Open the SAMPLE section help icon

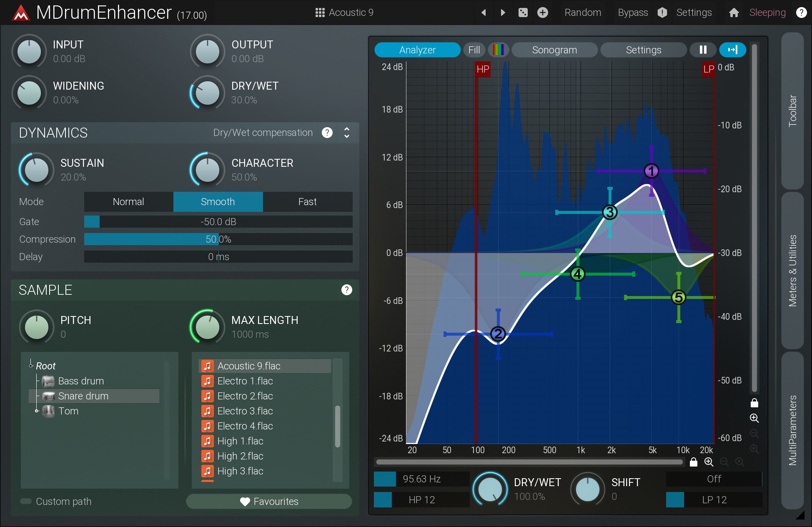(x=346, y=290)
